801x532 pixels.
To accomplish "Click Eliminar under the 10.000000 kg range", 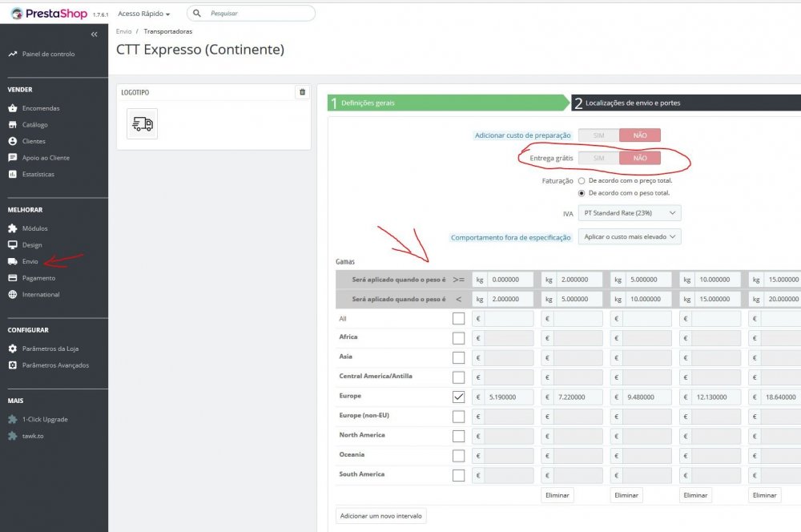I will (695, 495).
